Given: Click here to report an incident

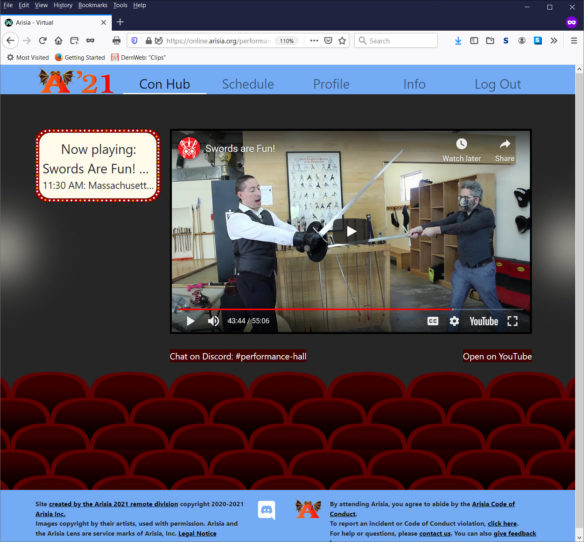Looking at the screenshot, I should coord(502,523).
